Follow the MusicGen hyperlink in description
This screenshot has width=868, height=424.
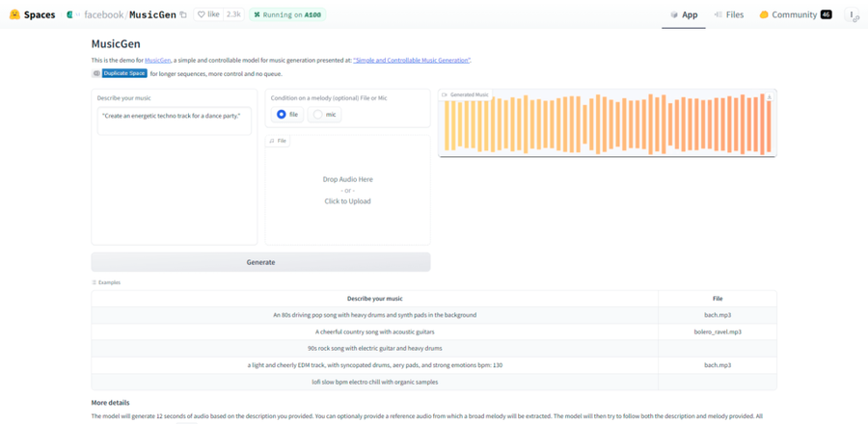click(157, 61)
